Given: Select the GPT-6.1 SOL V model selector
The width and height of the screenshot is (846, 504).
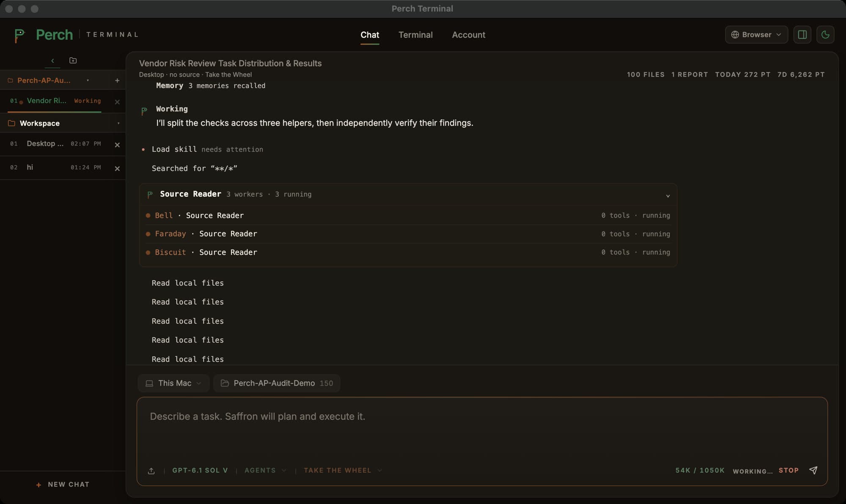Looking at the screenshot, I should (x=200, y=470).
